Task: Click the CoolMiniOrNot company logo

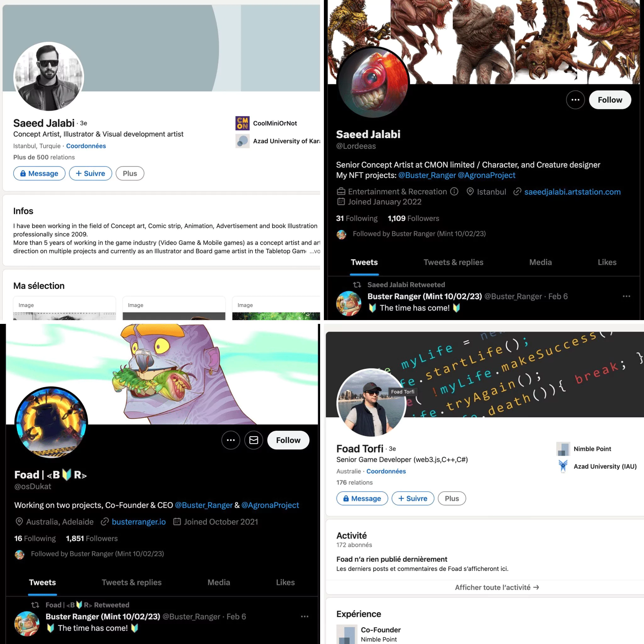Action: point(242,123)
